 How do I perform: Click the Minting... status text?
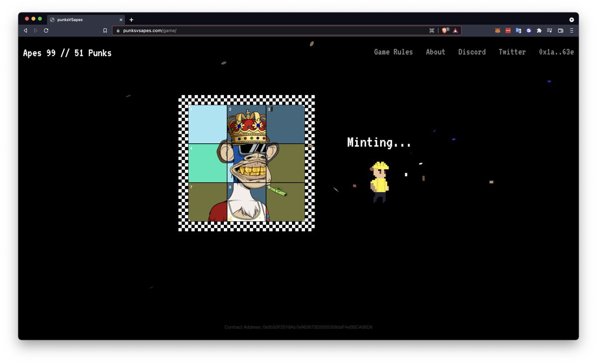[379, 142]
